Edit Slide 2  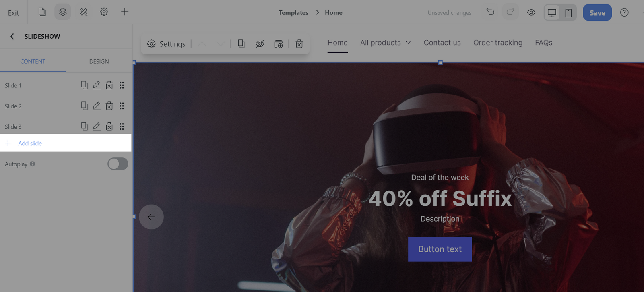tap(97, 106)
